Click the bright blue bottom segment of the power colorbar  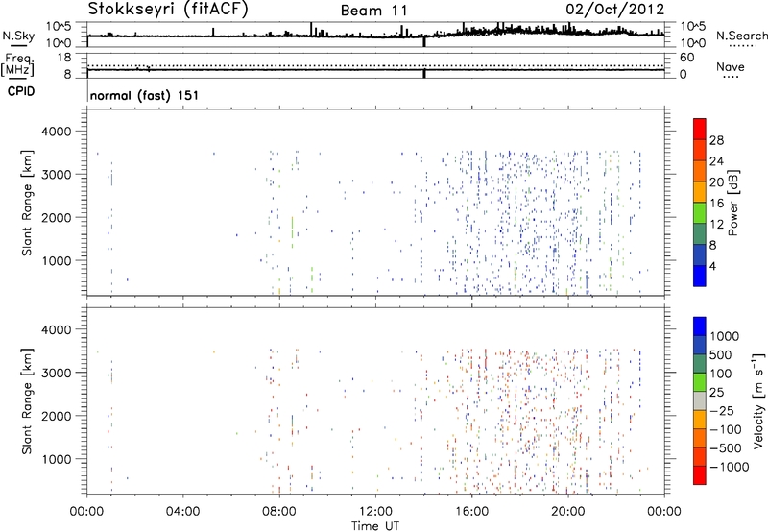coord(700,276)
